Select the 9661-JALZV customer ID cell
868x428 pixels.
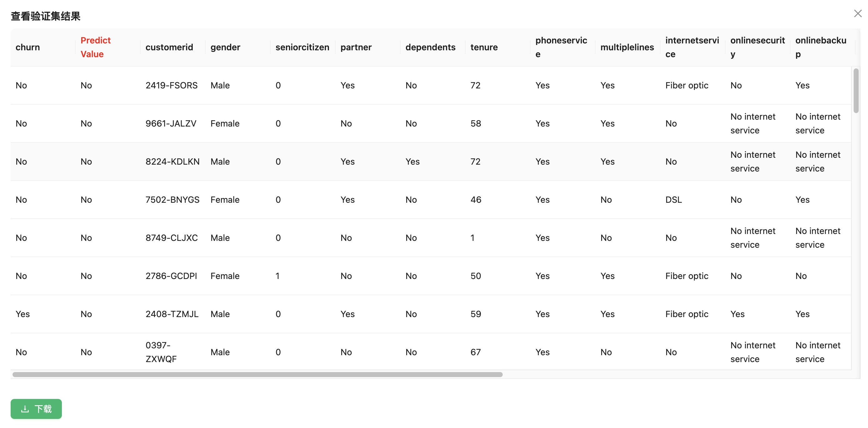pos(171,123)
